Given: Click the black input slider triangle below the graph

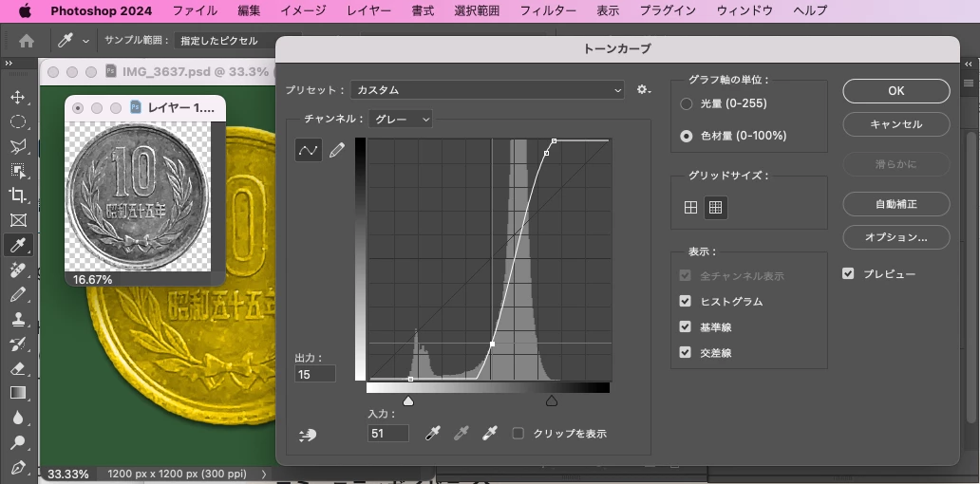Looking at the screenshot, I should point(551,400).
